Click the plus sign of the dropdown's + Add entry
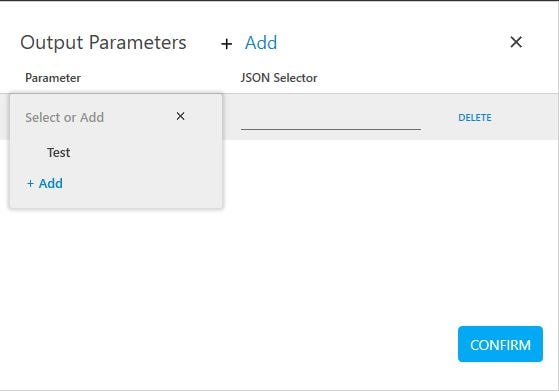The height and width of the screenshot is (391, 559). (30, 184)
